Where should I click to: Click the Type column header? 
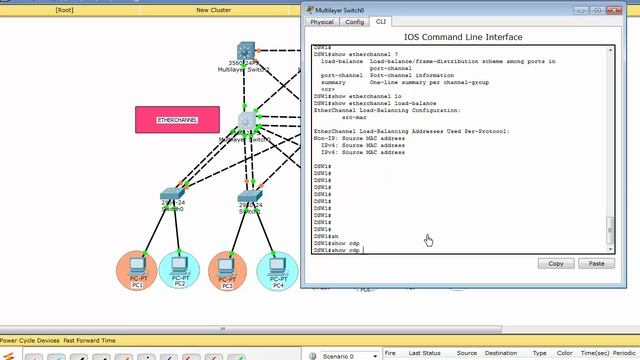(539, 353)
